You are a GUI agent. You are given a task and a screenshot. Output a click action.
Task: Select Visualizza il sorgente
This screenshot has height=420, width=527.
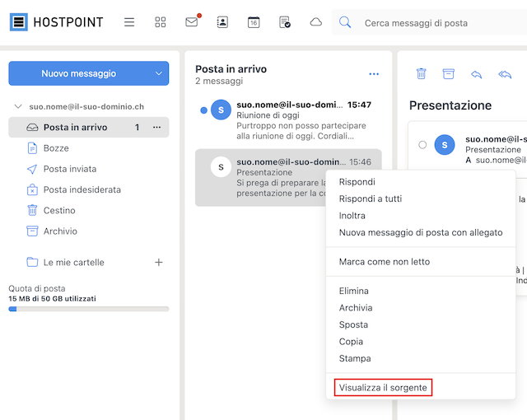click(383, 387)
